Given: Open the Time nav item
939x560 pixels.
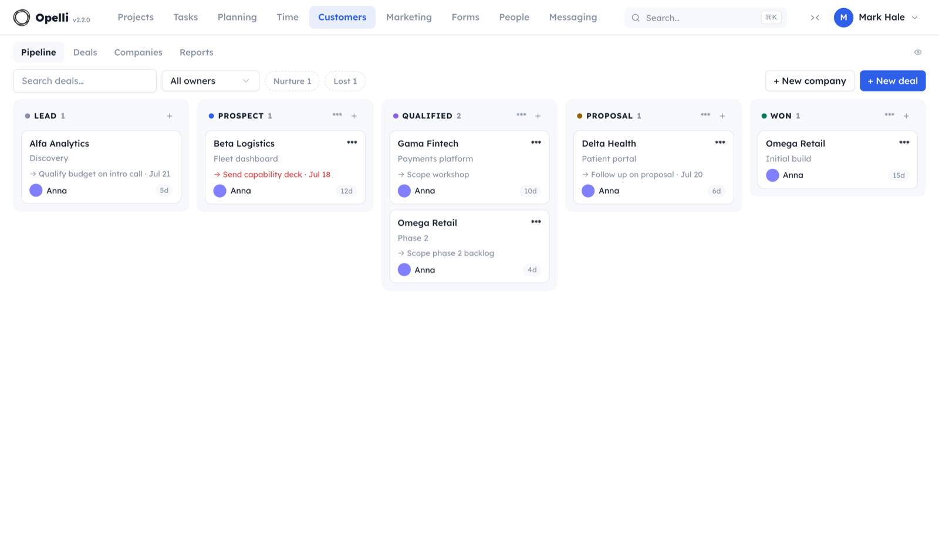Looking at the screenshot, I should click(x=288, y=18).
